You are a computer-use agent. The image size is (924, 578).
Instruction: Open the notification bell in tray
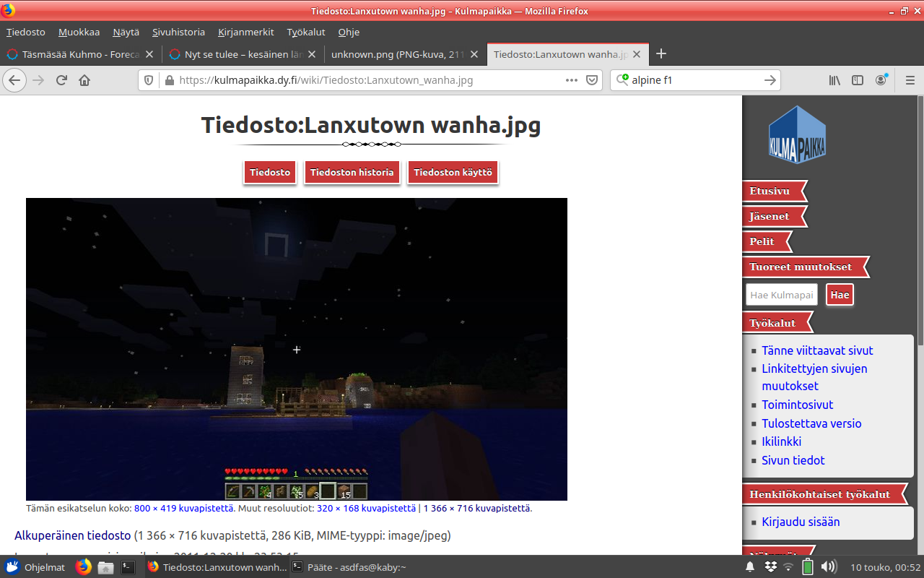point(750,567)
